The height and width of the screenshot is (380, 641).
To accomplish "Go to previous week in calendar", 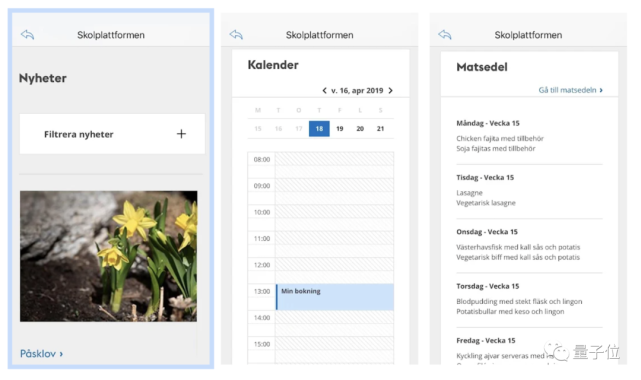I will click(x=324, y=90).
